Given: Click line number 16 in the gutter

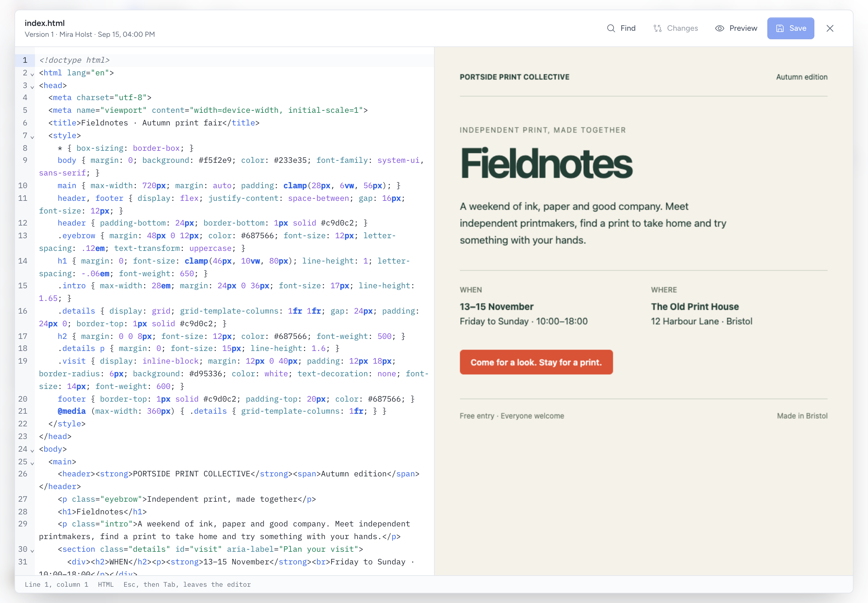Looking at the screenshot, I should [x=23, y=311].
